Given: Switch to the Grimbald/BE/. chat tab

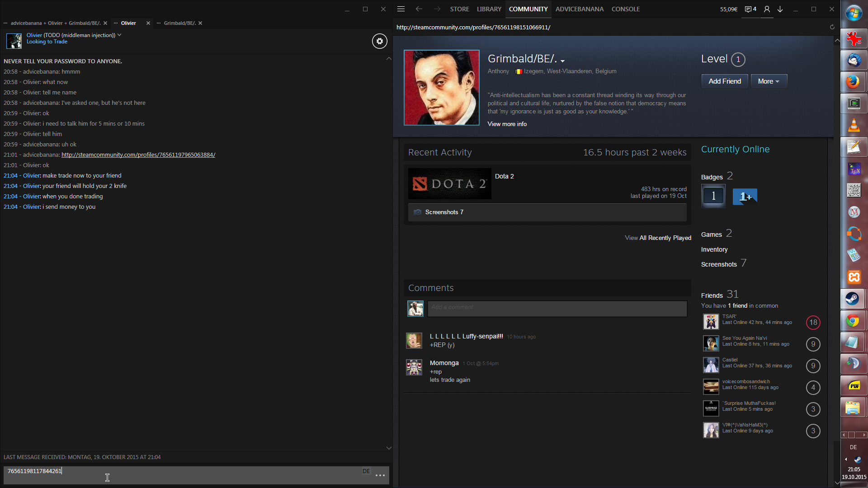Looking at the screenshot, I should point(179,23).
